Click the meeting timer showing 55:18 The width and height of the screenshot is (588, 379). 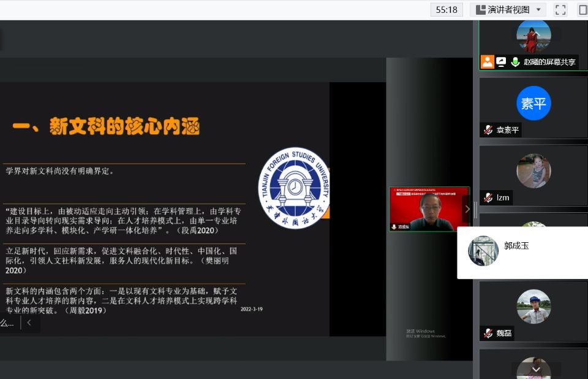446,9
